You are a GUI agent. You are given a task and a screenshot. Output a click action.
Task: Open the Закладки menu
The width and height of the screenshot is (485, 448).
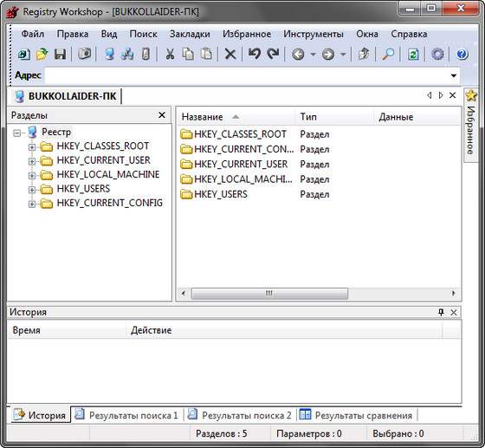pyautogui.click(x=190, y=34)
